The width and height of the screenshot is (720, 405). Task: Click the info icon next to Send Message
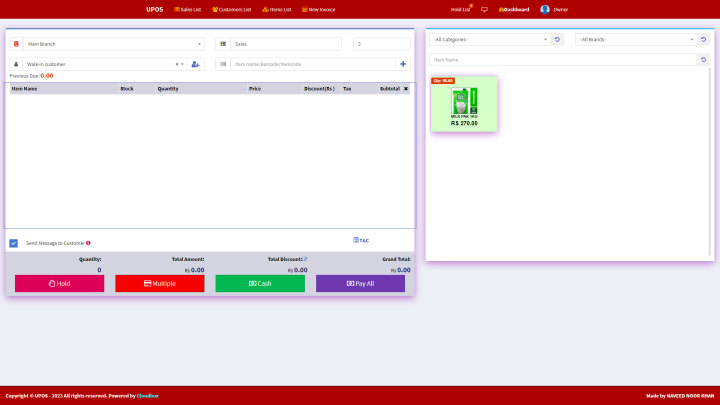coord(88,243)
